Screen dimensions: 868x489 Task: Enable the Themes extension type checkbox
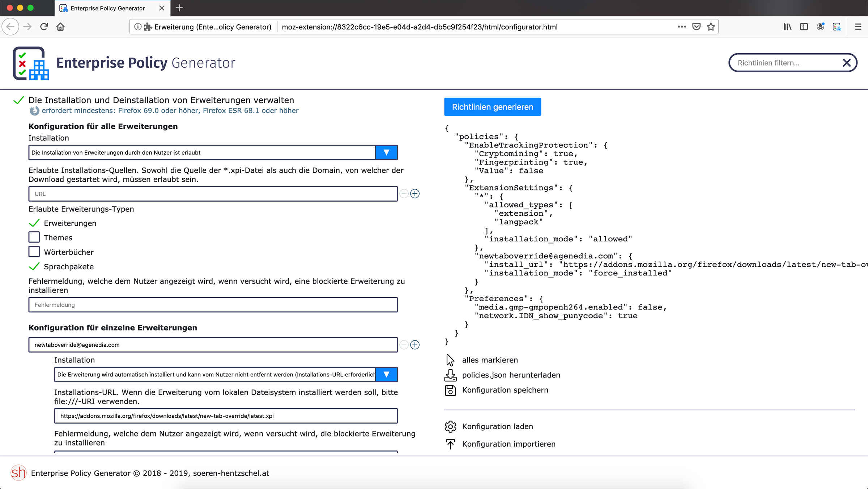(34, 237)
